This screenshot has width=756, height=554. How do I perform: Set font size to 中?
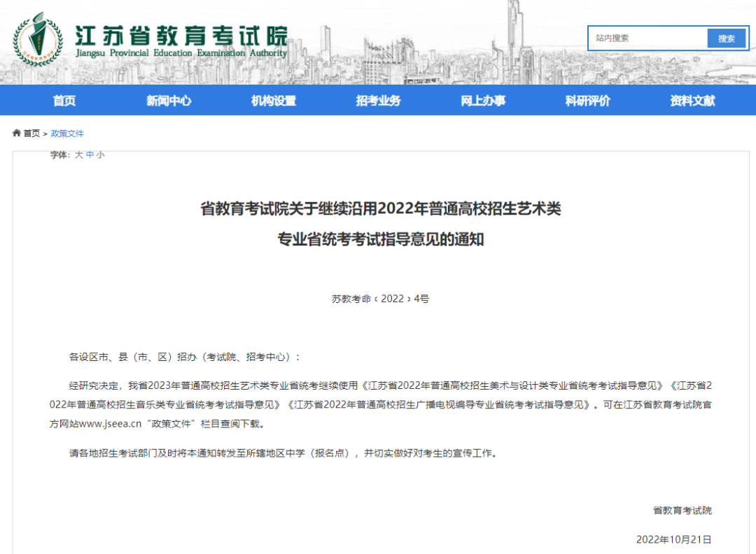click(90, 155)
